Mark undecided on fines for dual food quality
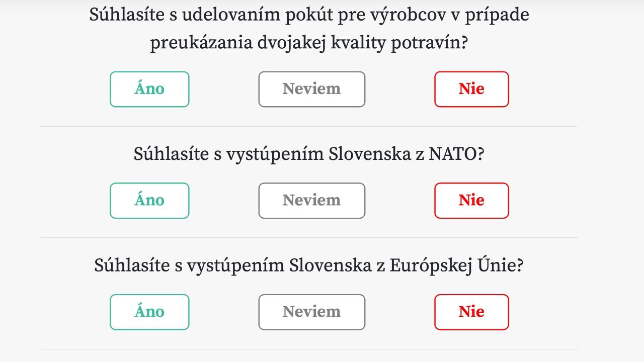This screenshot has height=362, width=644. pos(311,89)
